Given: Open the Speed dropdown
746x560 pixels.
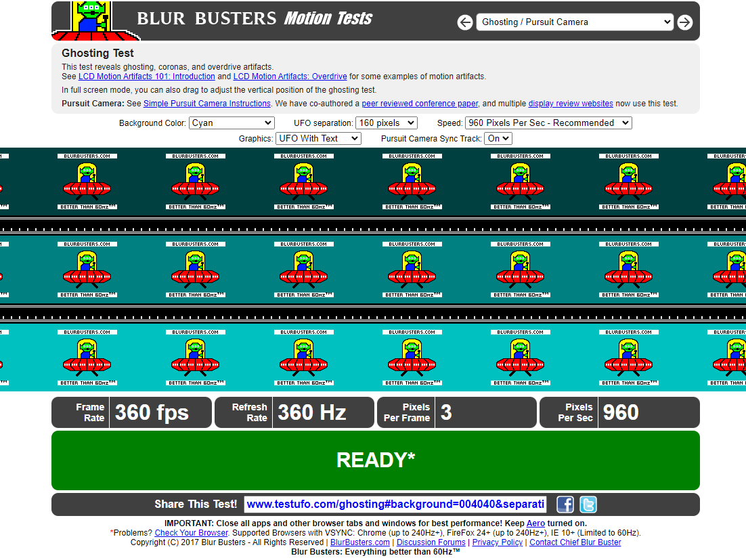Looking at the screenshot, I should [x=548, y=123].
